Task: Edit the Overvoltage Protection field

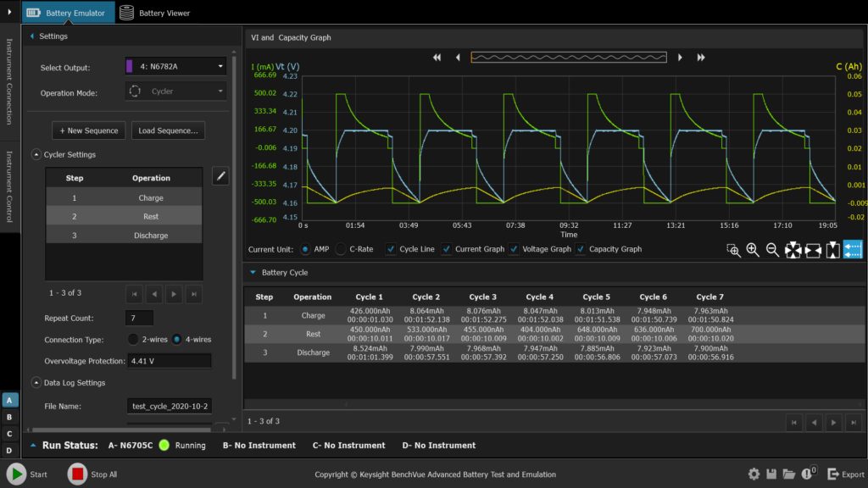Action: click(170, 361)
